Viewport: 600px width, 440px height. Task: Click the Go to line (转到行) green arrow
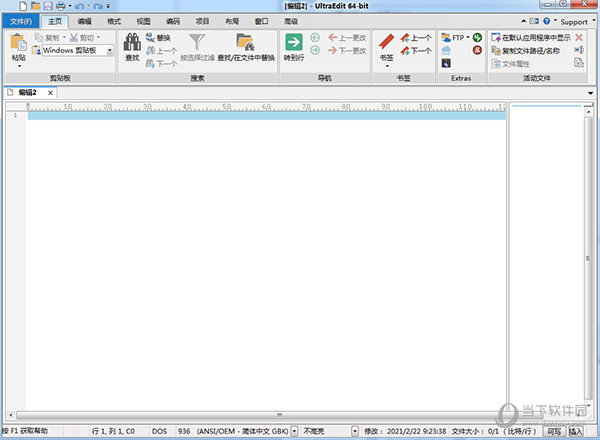click(294, 42)
